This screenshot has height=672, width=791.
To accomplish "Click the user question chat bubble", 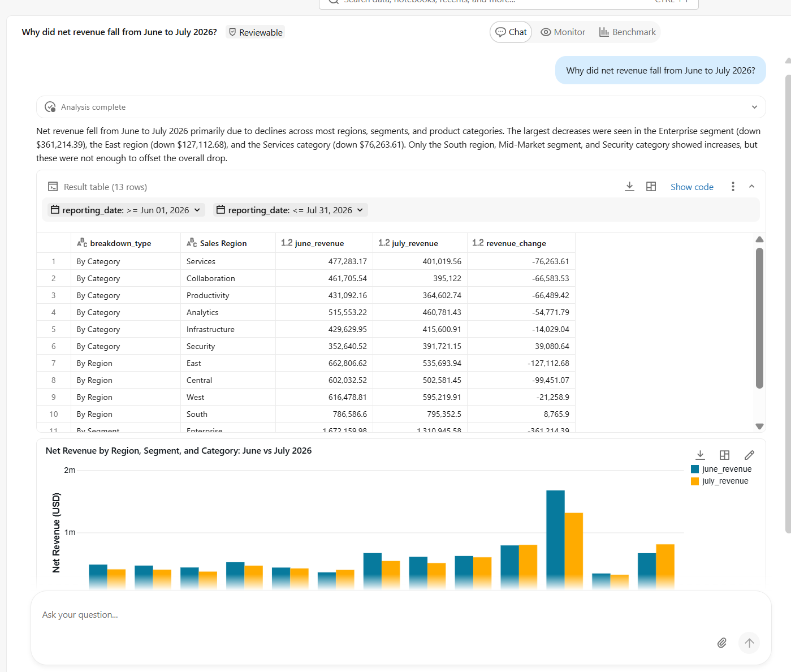I will (x=660, y=70).
